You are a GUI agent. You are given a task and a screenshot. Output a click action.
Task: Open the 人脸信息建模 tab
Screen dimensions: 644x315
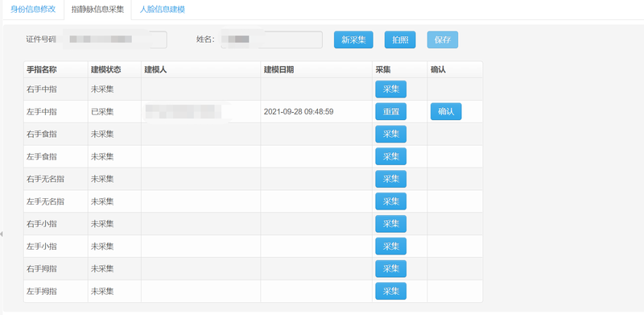(x=163, y=10)
